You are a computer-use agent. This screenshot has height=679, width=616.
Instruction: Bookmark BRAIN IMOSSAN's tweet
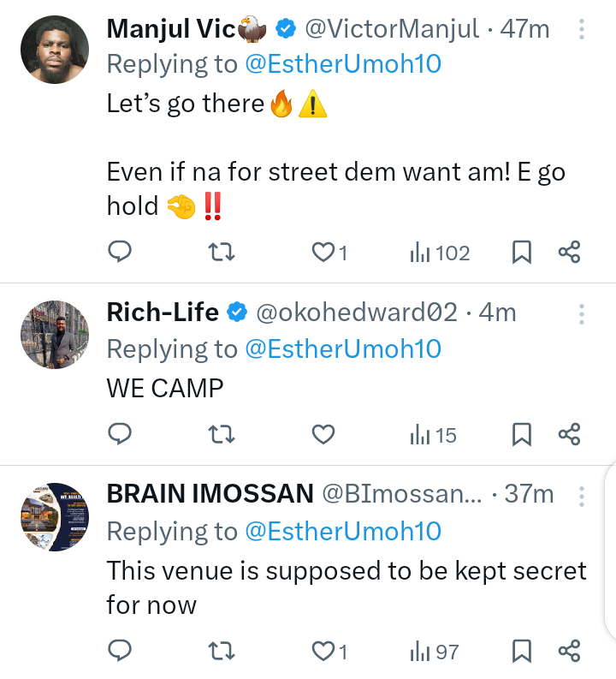(521, 652)
